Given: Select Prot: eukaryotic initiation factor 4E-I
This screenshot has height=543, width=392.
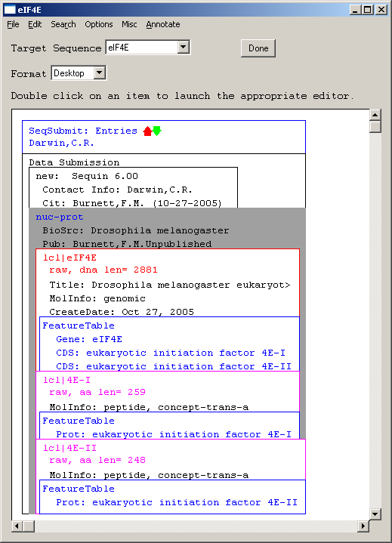Looking at the screenshot, I should point(174,434).
